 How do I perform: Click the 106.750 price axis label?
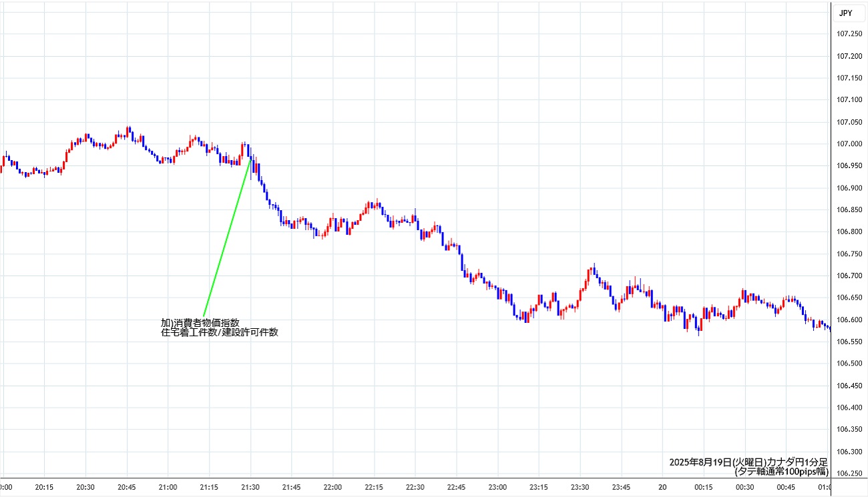(849, 254)
